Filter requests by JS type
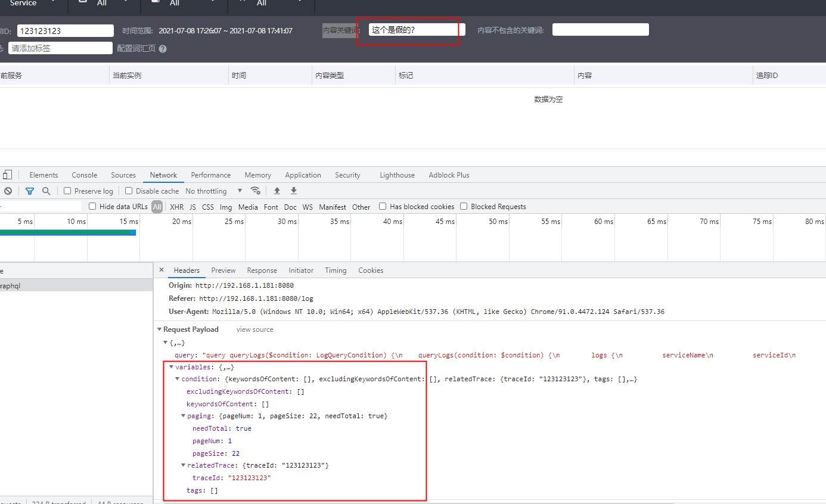This screenshot has height=504, width=826. (192, 207)
